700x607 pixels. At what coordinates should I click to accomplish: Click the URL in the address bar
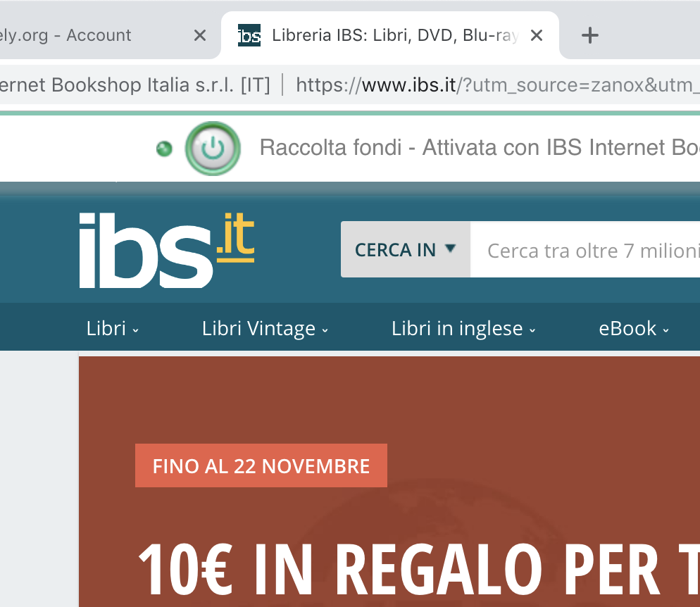tap(498, 85)
